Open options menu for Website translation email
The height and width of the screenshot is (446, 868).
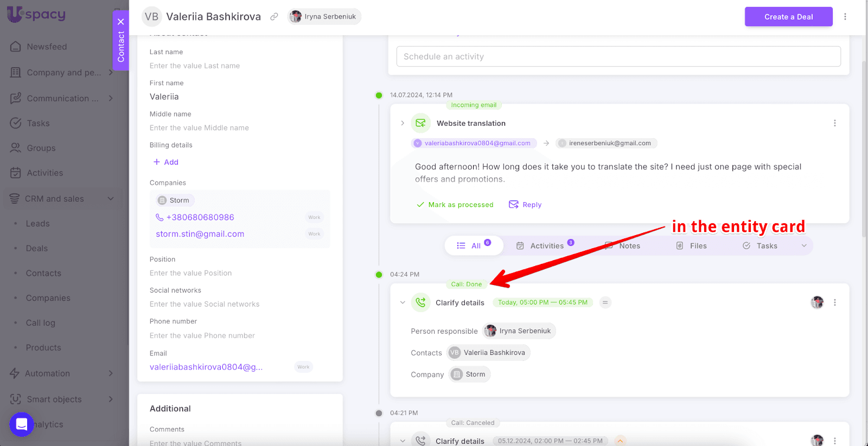(834, 124)
